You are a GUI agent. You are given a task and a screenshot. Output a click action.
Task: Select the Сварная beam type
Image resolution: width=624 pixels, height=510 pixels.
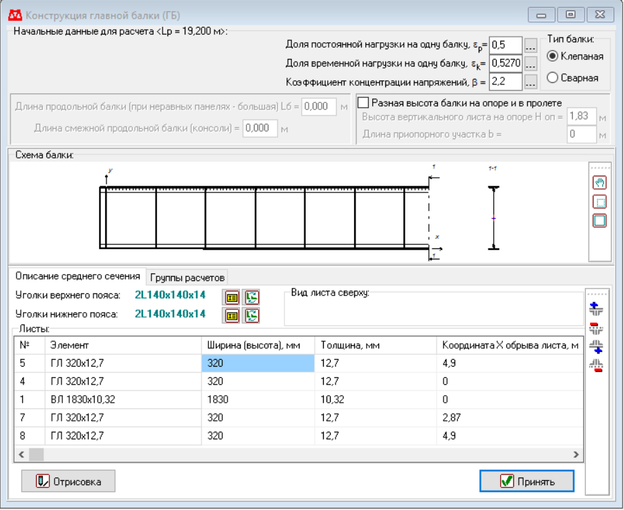tap(553, 77)
